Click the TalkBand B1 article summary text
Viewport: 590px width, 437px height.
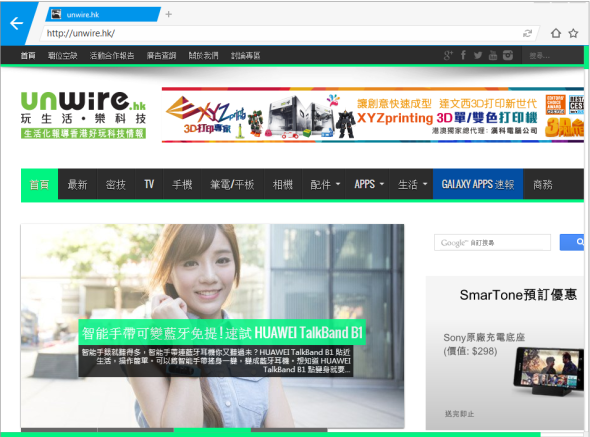tap(216, 361)
